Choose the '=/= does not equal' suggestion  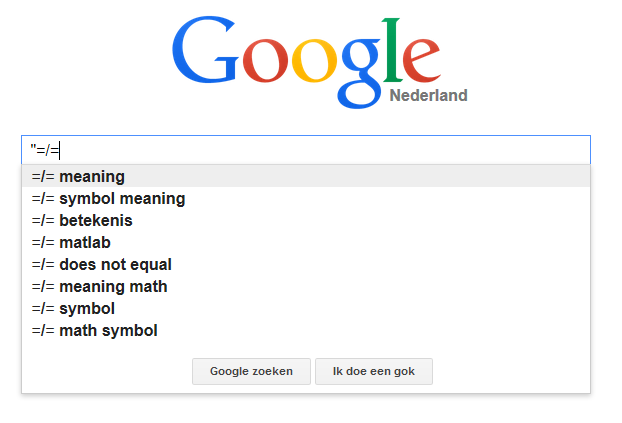tap(306, 264)
